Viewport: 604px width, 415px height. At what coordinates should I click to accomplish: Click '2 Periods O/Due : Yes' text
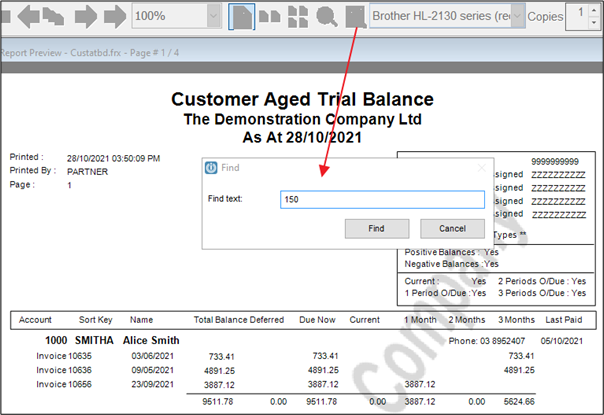(x=542, y=281)
